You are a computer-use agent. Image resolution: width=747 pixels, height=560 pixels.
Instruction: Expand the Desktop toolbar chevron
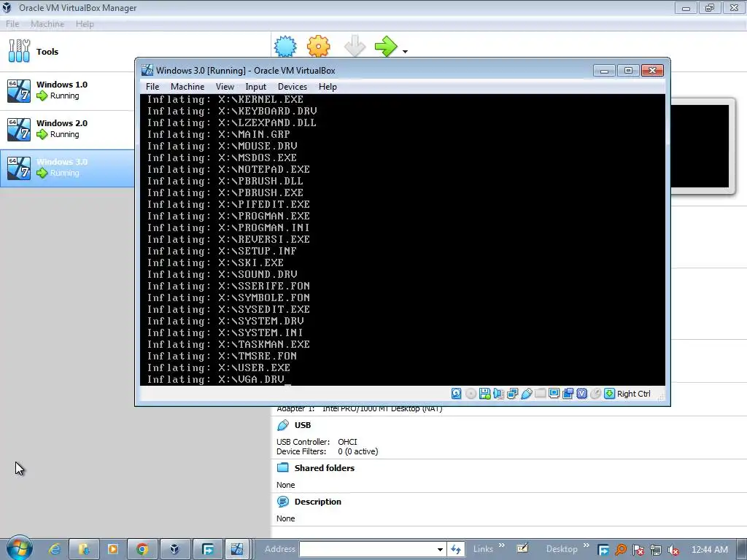(586, 545)
